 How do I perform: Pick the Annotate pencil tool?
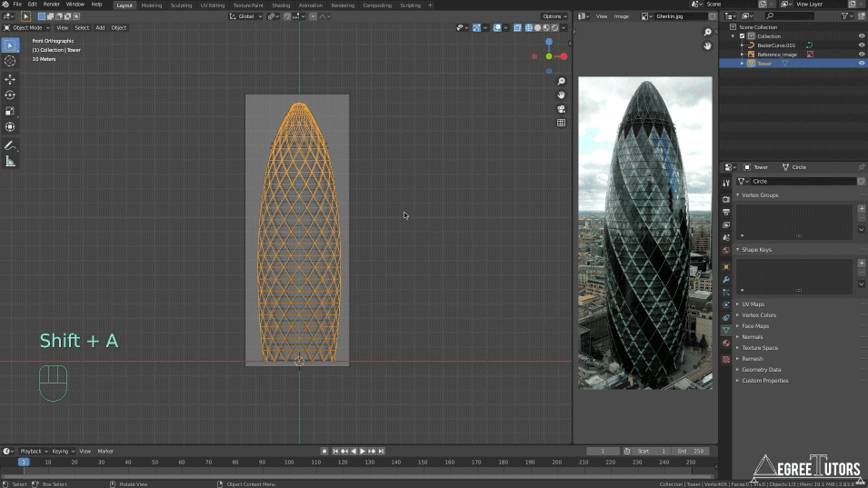click(10, 145)
